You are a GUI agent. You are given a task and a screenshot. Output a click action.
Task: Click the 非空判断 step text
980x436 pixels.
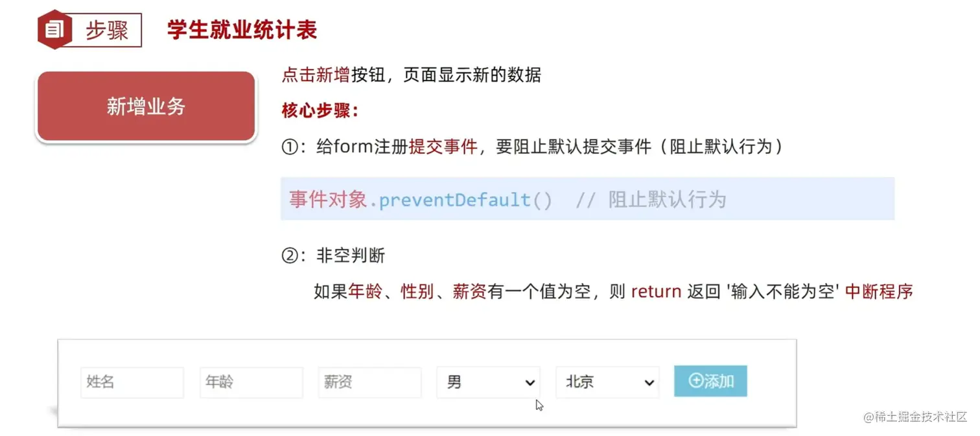point(351,256)
